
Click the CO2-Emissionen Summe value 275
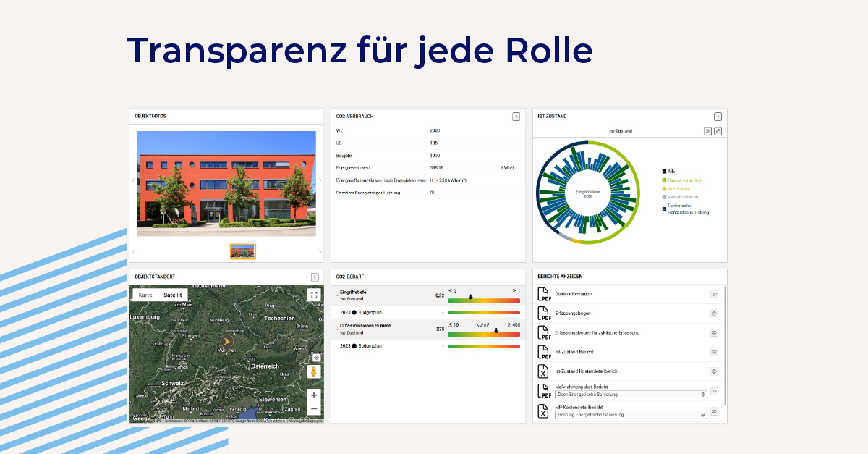(x=439, y=329)
